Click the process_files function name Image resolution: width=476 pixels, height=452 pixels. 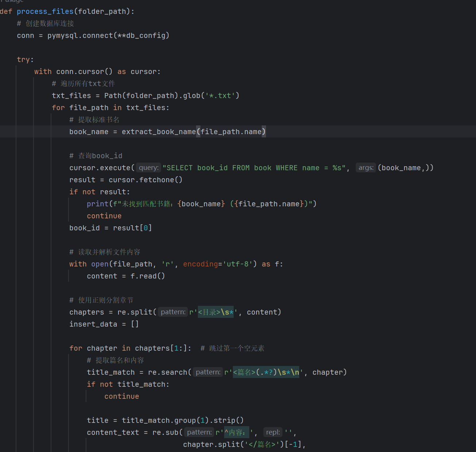tap(45, 11)
